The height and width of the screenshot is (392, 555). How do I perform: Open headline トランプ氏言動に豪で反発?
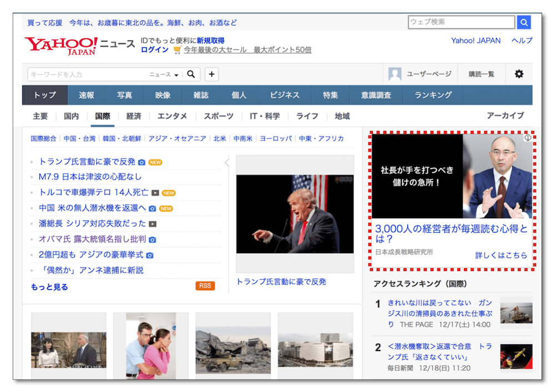pos(87,162)
